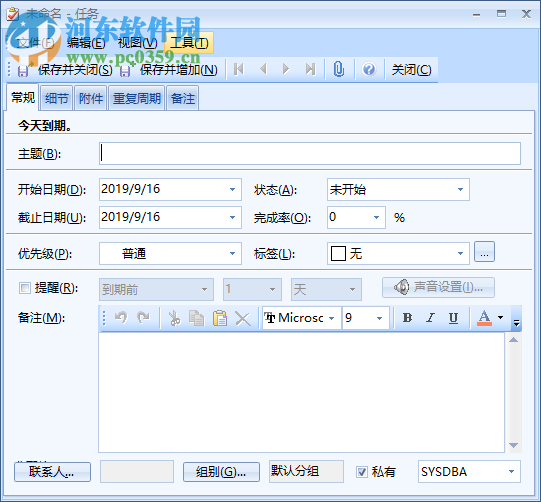This screenshot has width=541, height=502.
Task: Click the 默认分组 group field
Action: [x=306, y=471]
